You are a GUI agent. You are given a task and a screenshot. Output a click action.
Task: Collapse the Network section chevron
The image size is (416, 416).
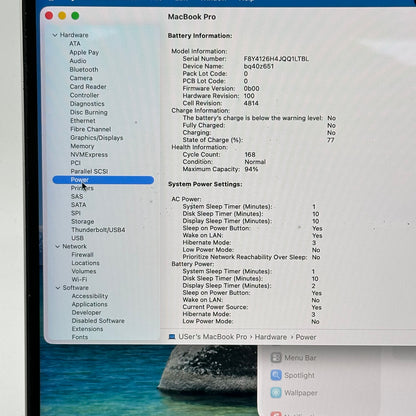(x=58, y=246)
